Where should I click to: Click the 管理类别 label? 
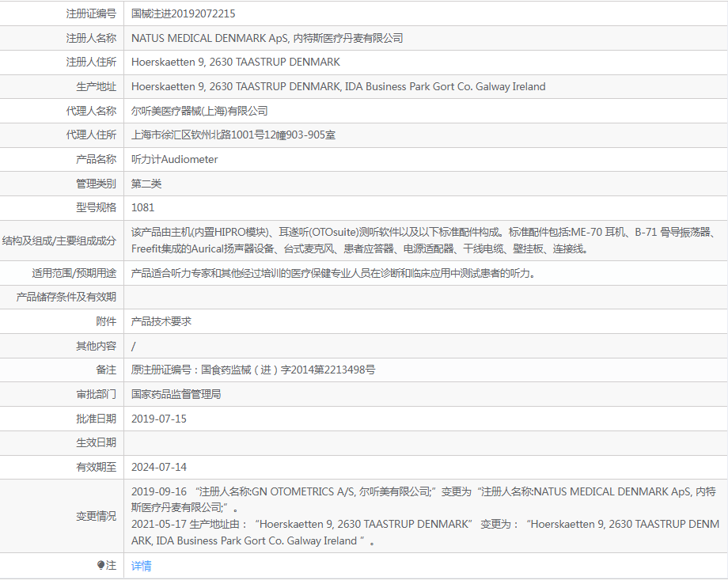coord(96,184)
